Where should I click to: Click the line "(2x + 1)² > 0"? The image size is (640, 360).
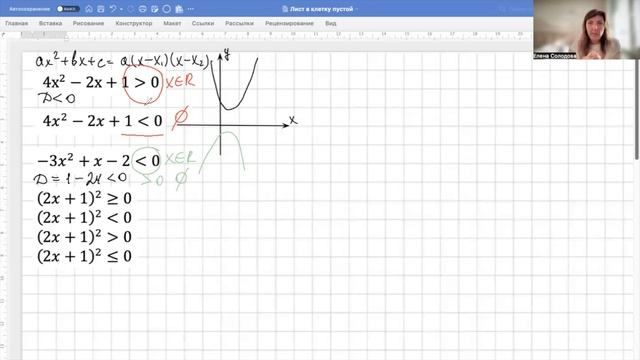(84, 237)
